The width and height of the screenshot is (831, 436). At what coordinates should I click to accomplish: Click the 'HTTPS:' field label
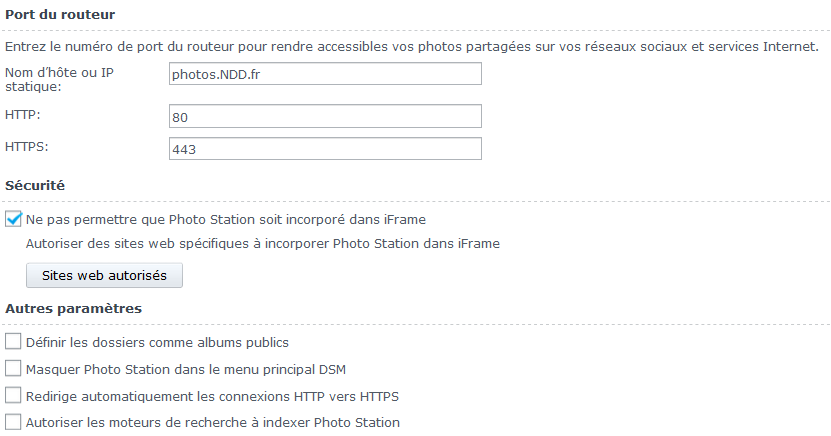point(27,147)
